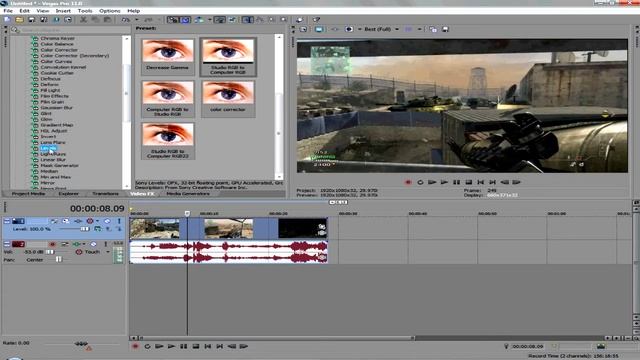
Task: Click the Paste icon in main toolbar
Action: tap(107, 20)
